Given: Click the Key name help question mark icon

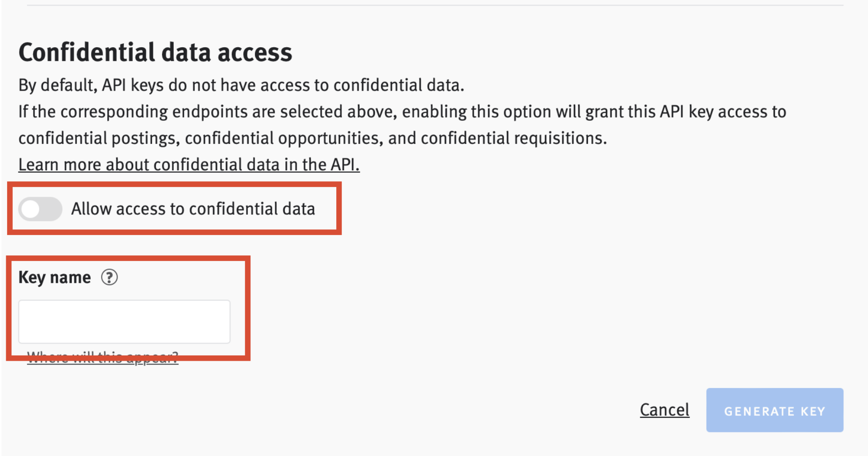Looking at the screenshot, I should [109, 277].
